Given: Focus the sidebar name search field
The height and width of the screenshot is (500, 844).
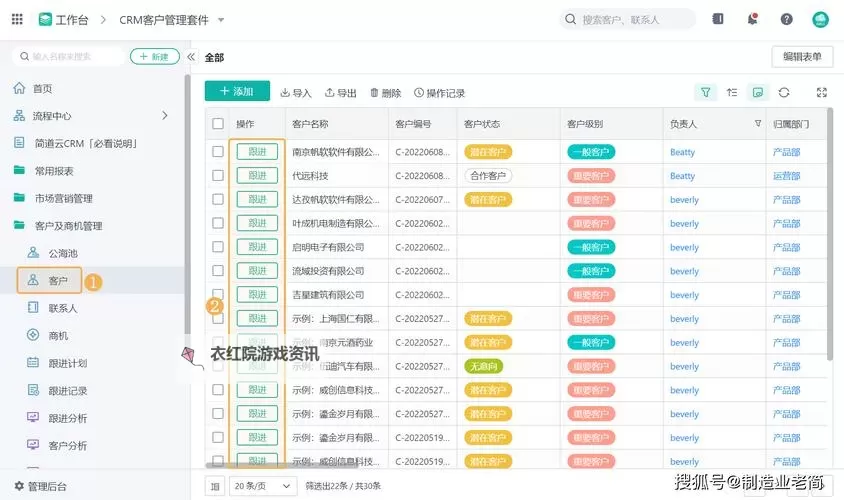Looking at the screenshot, I should point(68,56).
